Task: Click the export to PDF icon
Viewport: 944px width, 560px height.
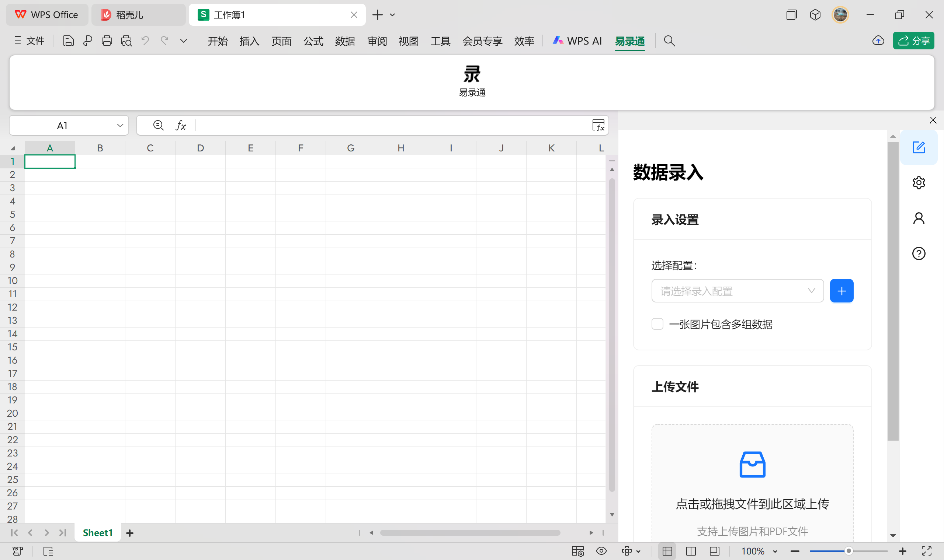Action: pos(88,41)
